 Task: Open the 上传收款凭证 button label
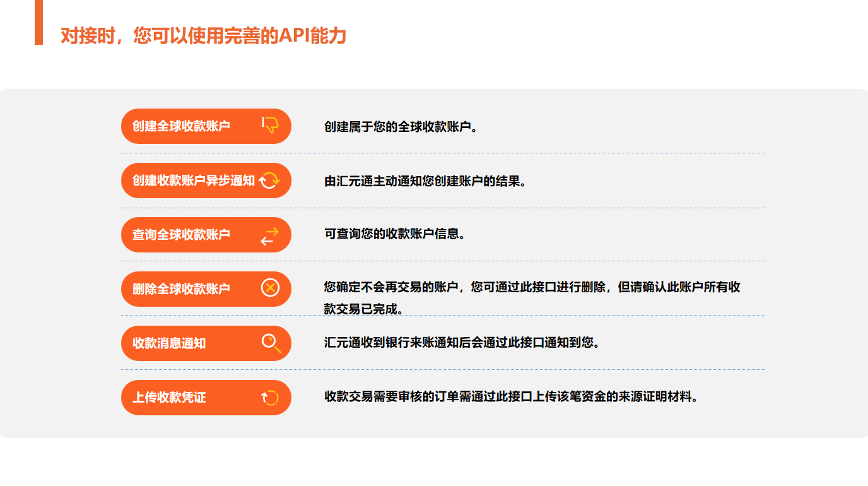click(169, 398)
